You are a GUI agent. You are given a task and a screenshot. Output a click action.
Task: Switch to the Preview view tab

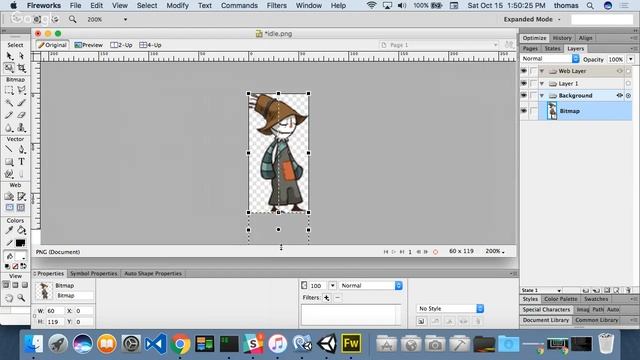[89, 45]
